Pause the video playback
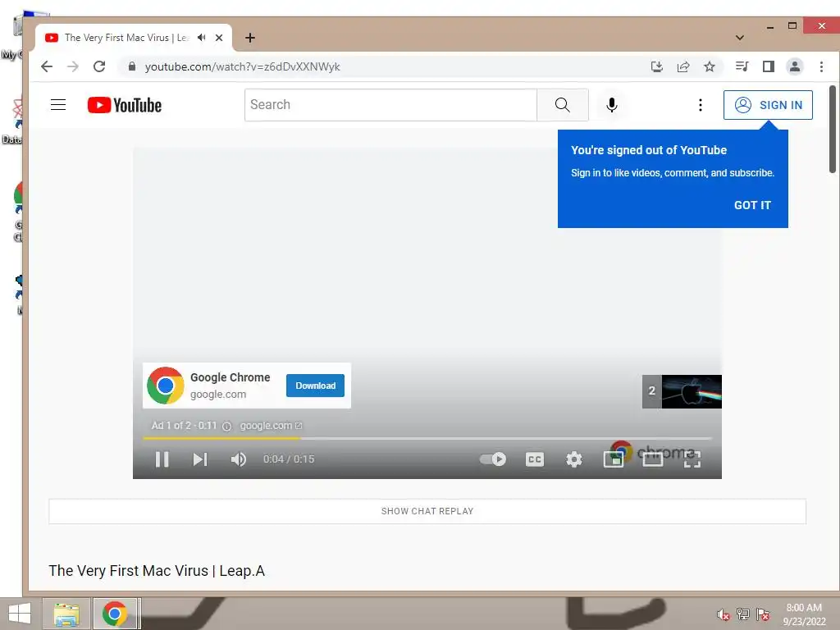840x630 pixels. tap(162, 459)
